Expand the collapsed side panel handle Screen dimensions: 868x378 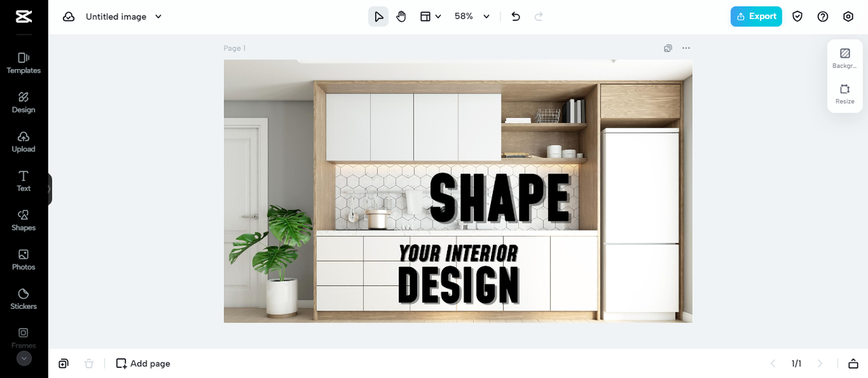click(x=50, y=189)
